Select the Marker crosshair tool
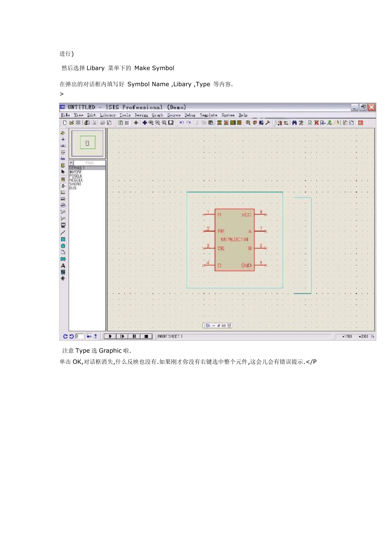 [63, 278]
